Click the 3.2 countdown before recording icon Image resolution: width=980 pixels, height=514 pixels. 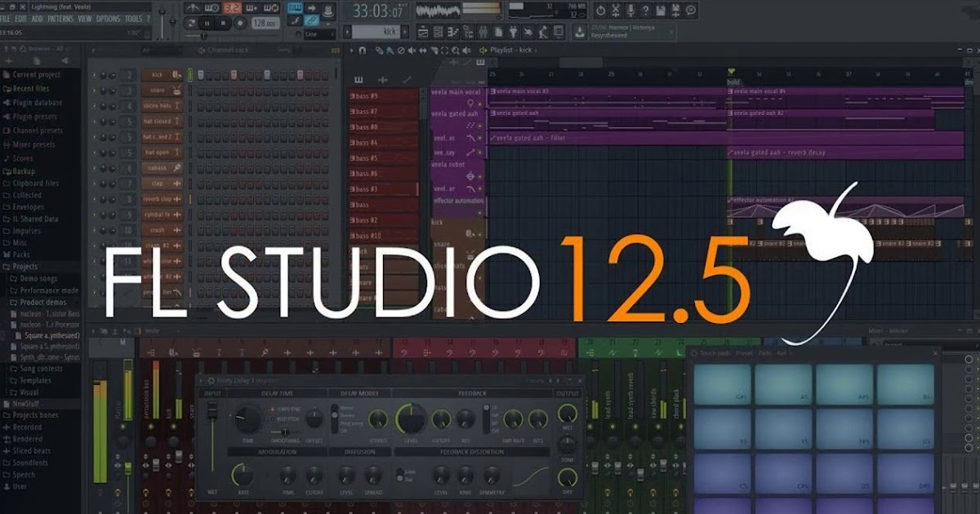pos(232,8)
